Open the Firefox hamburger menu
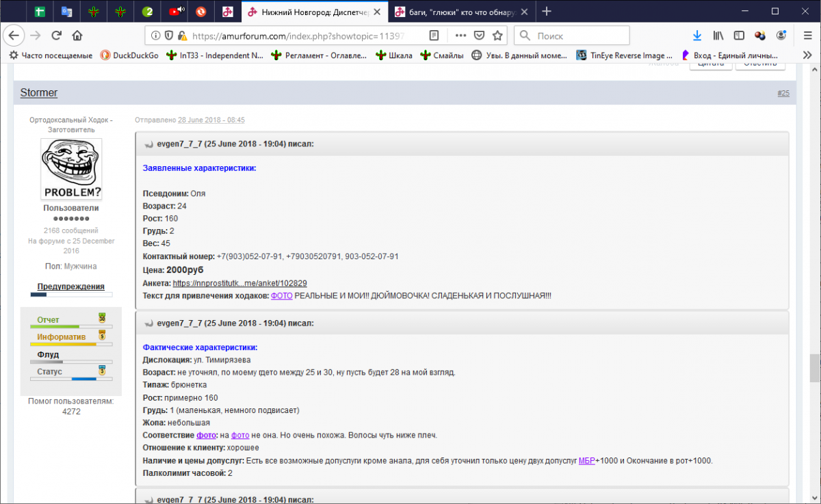Image resolution: width=821 pixels, height=504 pixels. tap(807, 36)
